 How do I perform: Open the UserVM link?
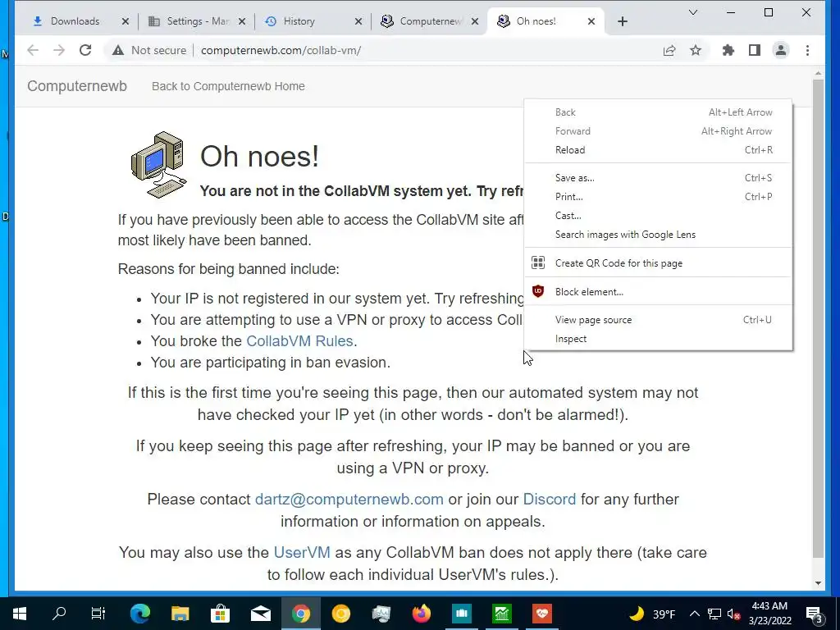[x=302, y=552]
